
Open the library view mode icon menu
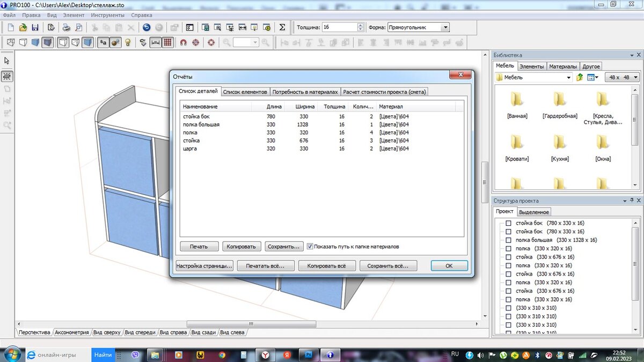coord(592,77)
